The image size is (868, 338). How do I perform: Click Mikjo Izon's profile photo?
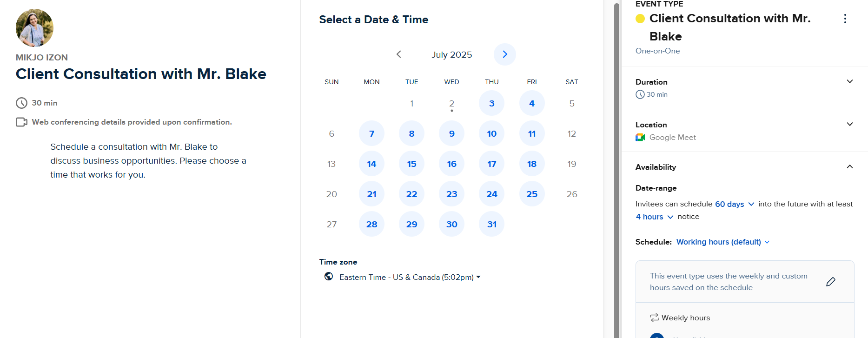click(34, 28)
